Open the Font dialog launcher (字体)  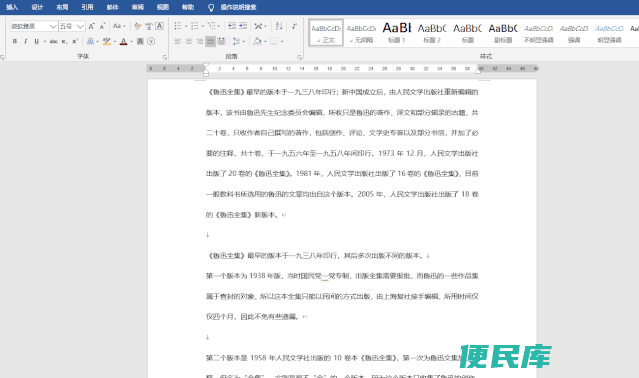[165, 57]
